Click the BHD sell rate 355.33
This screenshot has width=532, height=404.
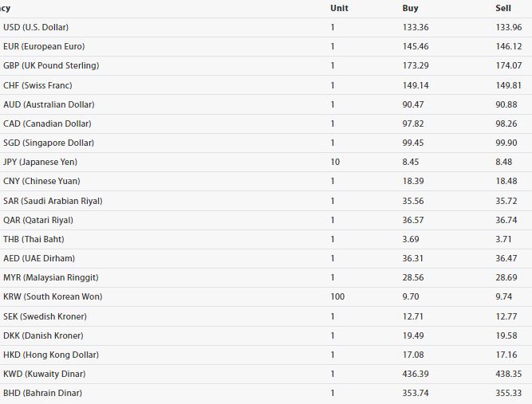point(509,393)
